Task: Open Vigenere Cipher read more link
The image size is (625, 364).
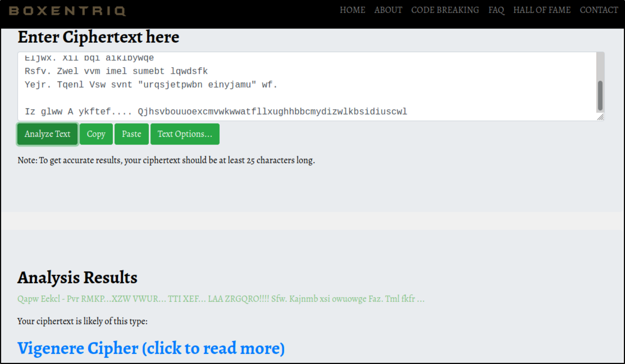Action: 151,349
